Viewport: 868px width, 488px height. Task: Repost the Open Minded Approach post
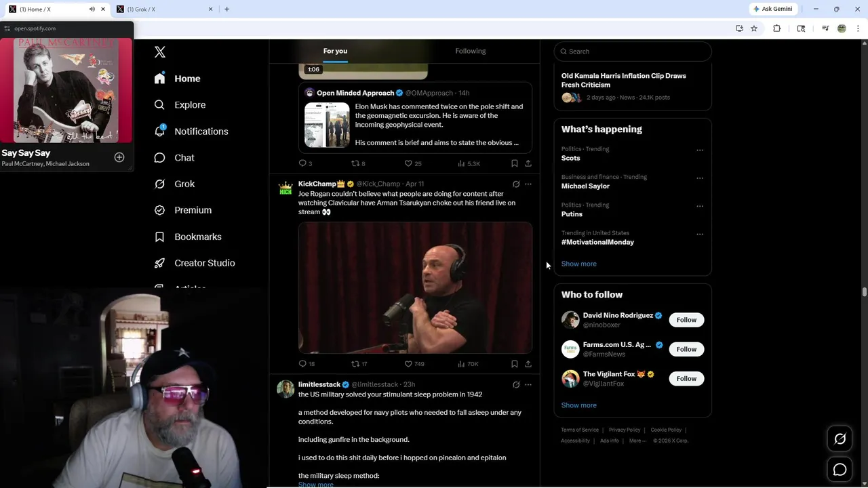point(357,163)
